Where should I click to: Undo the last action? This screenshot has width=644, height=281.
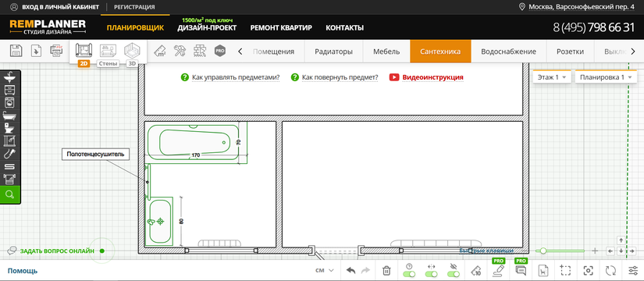click(x=350, y=270)
